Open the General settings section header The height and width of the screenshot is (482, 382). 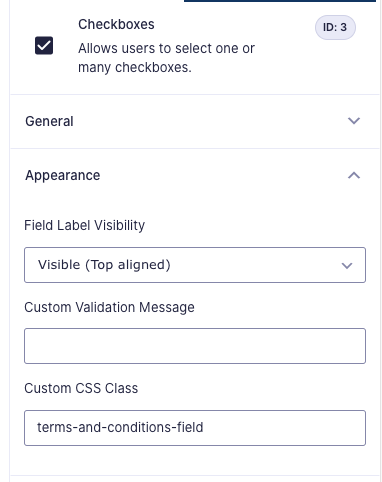pyautogui.click(x=195, y=121)
